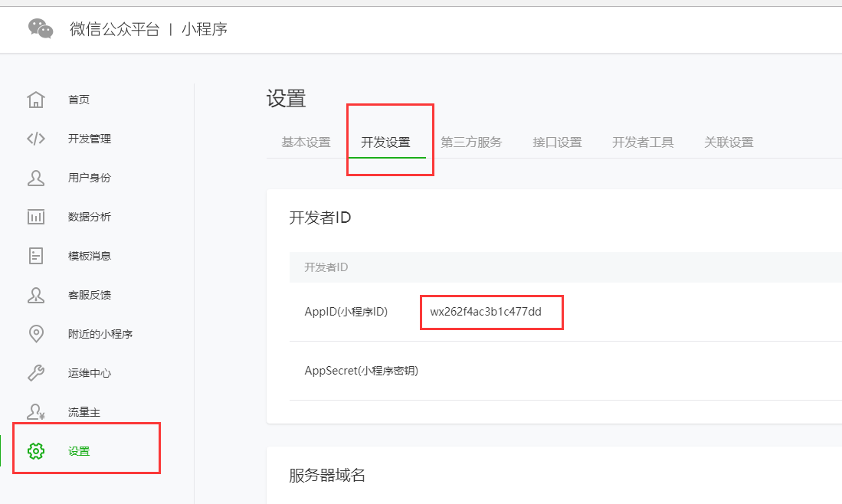Image resolution: width=842 pixels, height=504 pixels.
Task: Click the wrench operations center icon
Action: click(36, 373)
